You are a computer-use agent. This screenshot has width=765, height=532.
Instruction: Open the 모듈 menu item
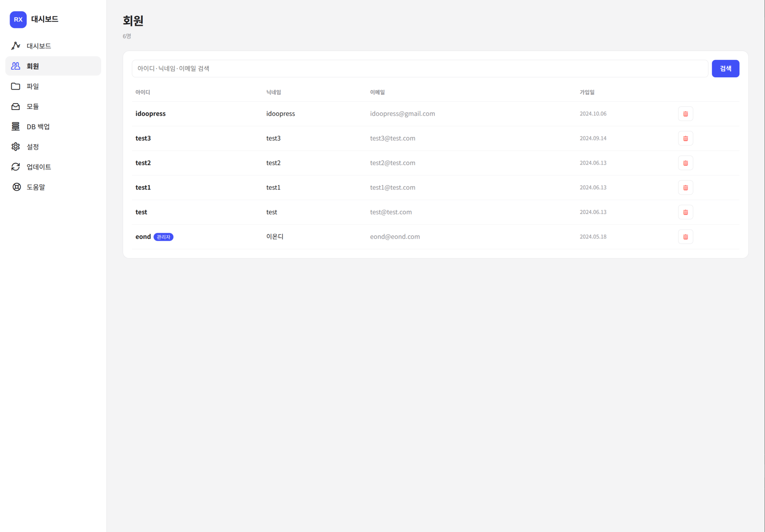(x=53, y=106)
